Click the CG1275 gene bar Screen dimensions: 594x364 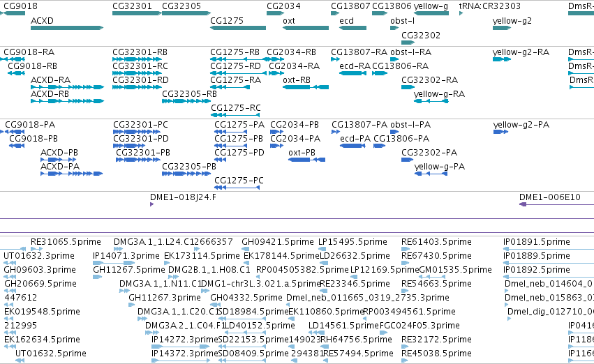click(x=238, y=28)
